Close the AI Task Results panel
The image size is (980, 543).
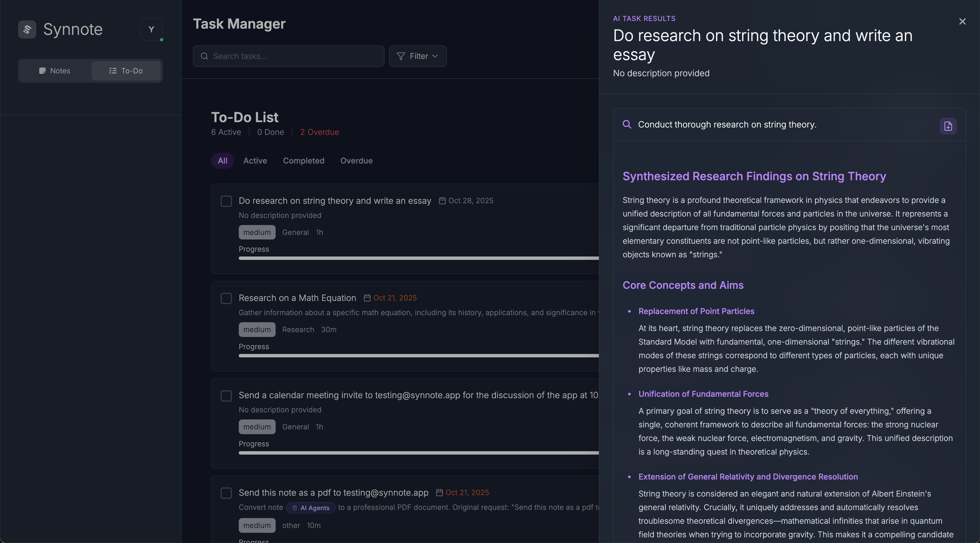click(x=962, y=22)
